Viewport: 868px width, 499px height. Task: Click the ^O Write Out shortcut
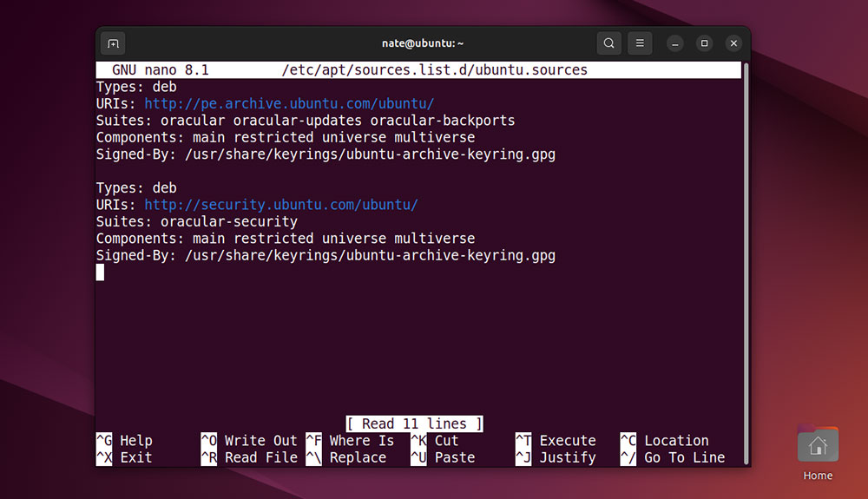click(x=249, y=441)
